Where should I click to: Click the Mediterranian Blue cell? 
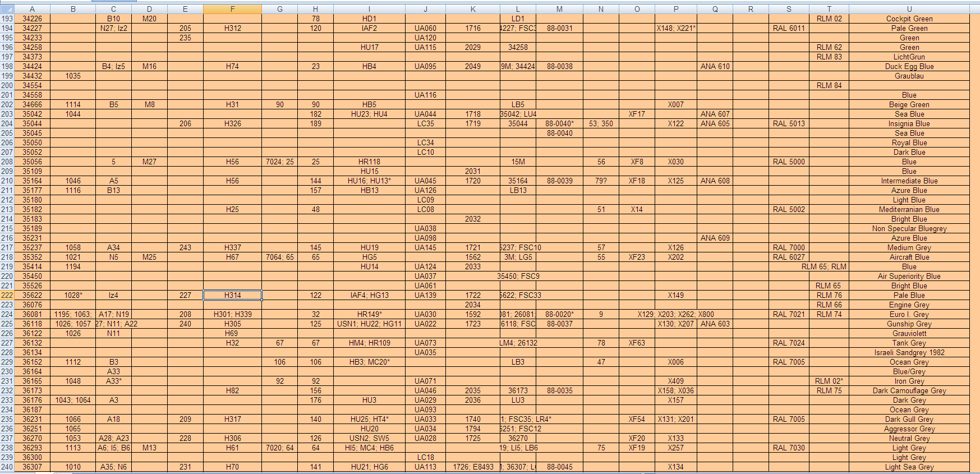coord(909,209)
